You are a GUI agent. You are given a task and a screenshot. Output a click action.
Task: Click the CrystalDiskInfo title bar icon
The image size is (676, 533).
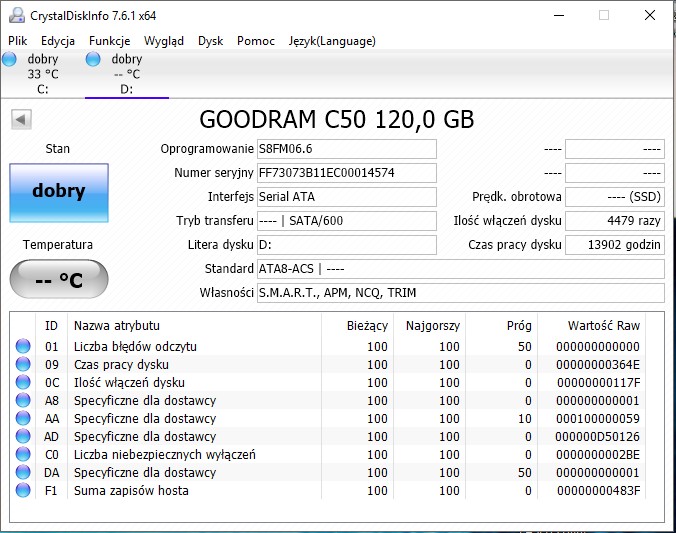(x=17, y=16)
